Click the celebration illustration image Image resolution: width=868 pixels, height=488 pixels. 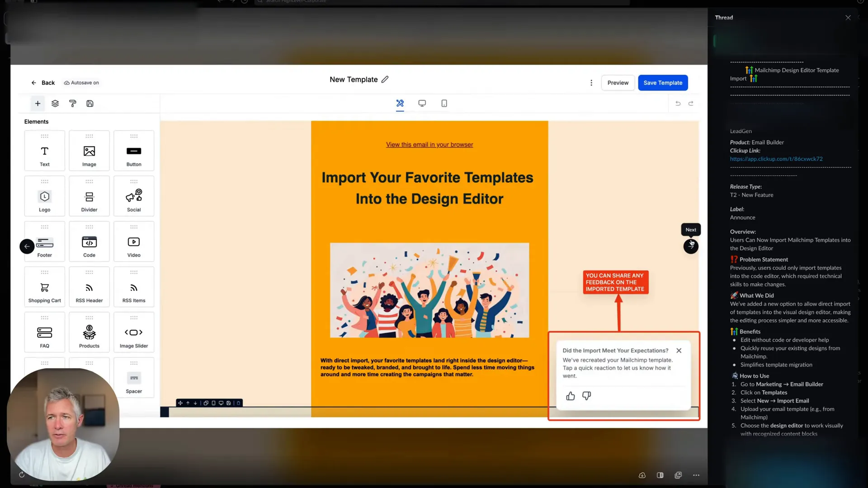tap(429, 290)
